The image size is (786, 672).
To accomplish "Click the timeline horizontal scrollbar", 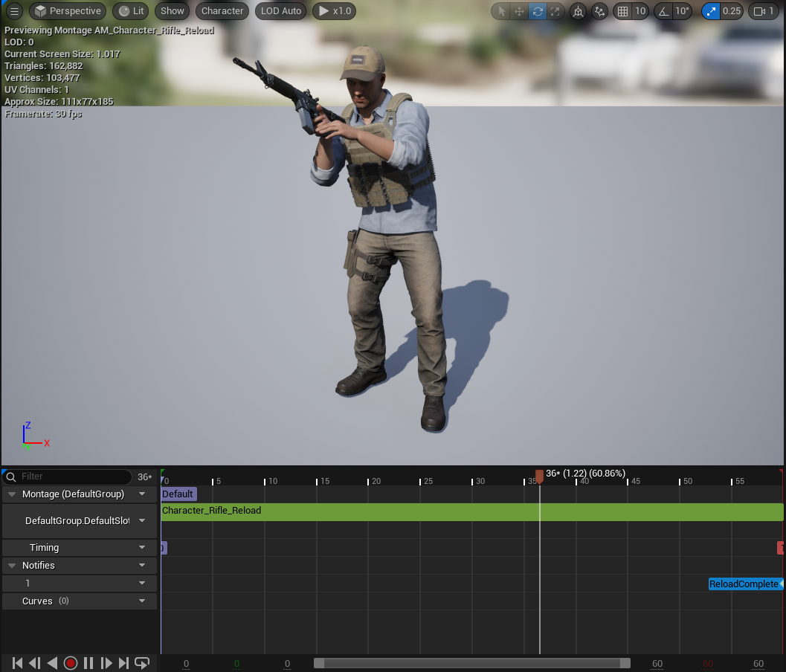I will point(471,663).
